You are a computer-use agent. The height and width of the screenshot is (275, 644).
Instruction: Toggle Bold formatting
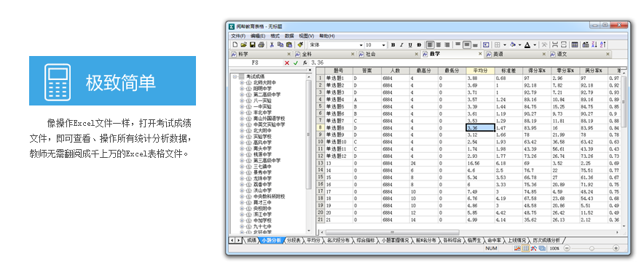(393, 44)
